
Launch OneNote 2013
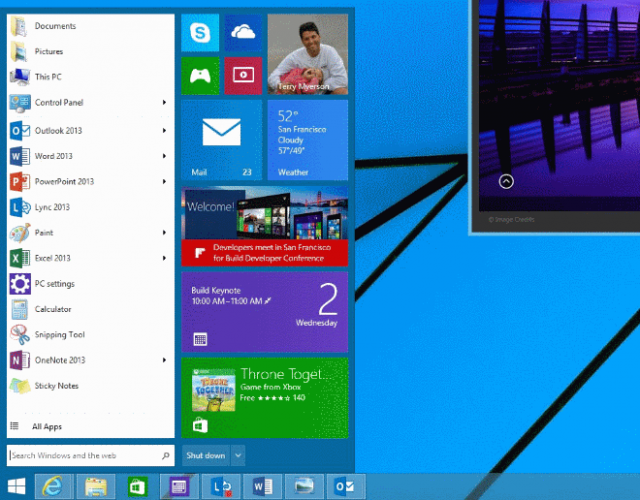91,360
